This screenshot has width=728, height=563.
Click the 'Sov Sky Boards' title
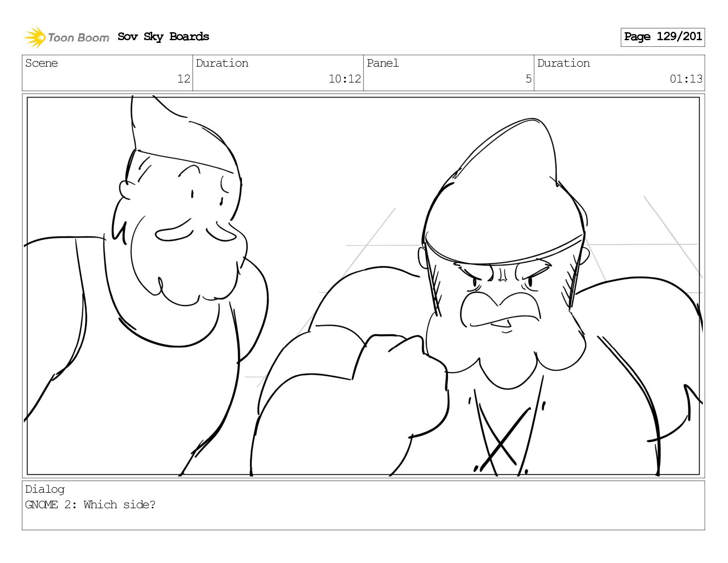click(x=163, y=37)
